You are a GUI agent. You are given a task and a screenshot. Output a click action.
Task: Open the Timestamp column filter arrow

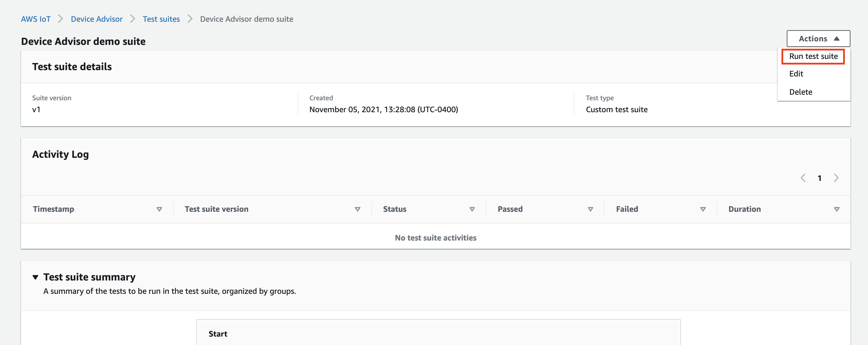pyautogui.click(x=159, y=209)
